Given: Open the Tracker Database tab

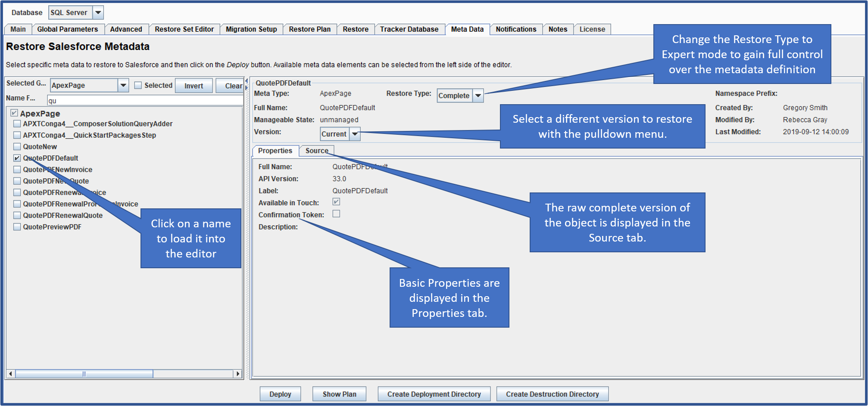Looking at the screenshot, I should (x=409, y=29).
